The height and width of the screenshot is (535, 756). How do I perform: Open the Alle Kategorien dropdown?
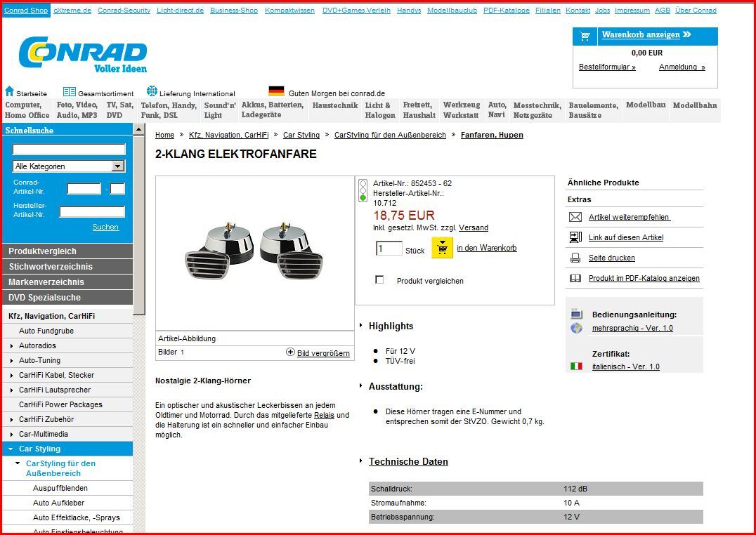pos(118,166)
